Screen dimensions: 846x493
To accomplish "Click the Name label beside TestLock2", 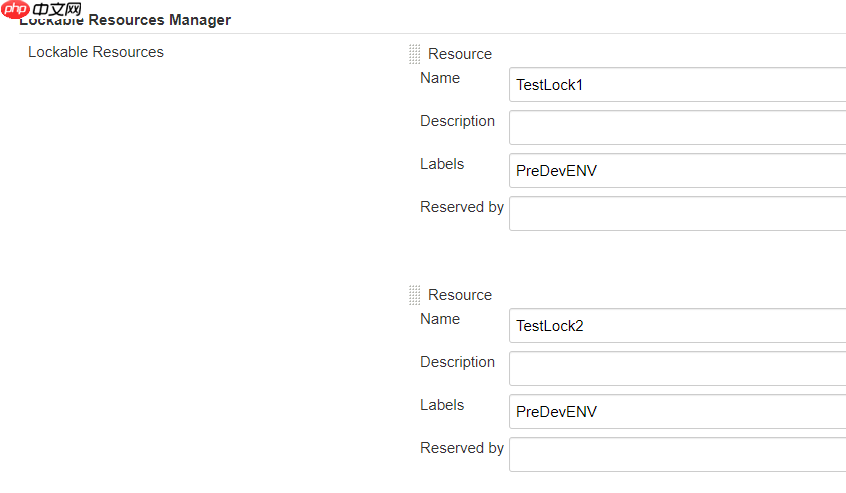I will 440,319.
